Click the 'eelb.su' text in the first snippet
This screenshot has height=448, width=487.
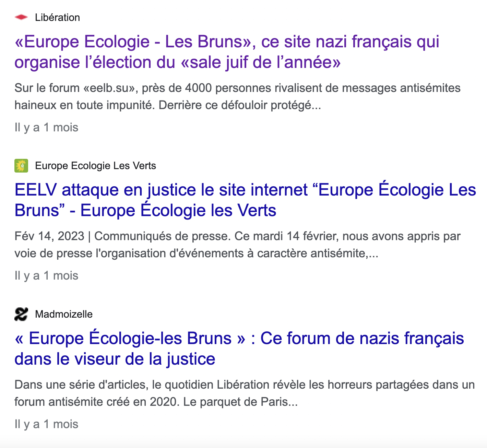111,88
